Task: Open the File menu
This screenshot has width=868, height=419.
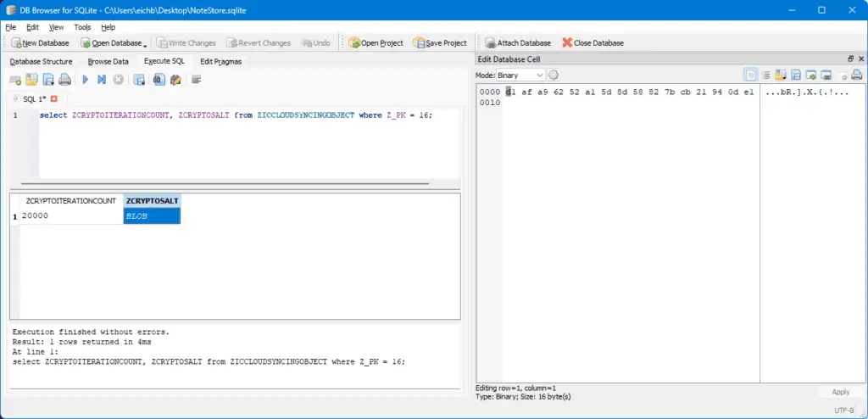Action: 11,26
